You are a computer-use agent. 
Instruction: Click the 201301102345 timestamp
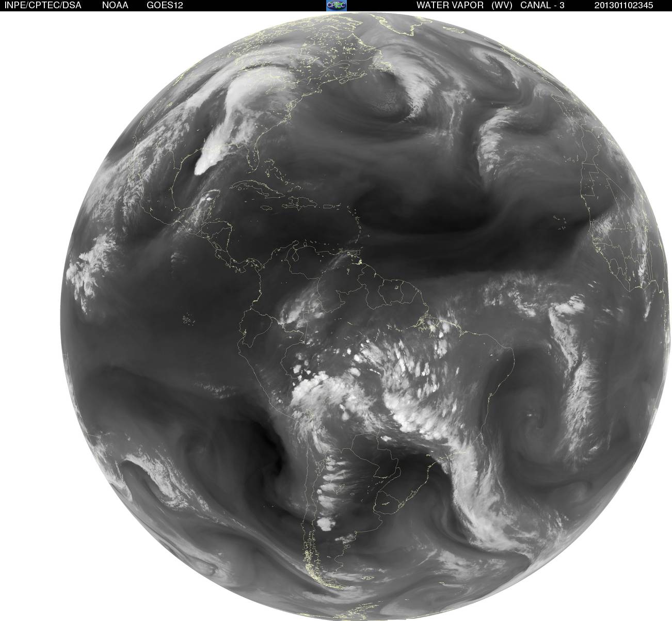623,5
